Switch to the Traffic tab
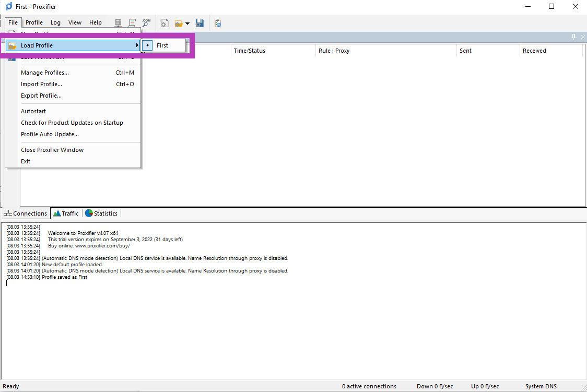The image size is (587, 392). coord(66,213)
